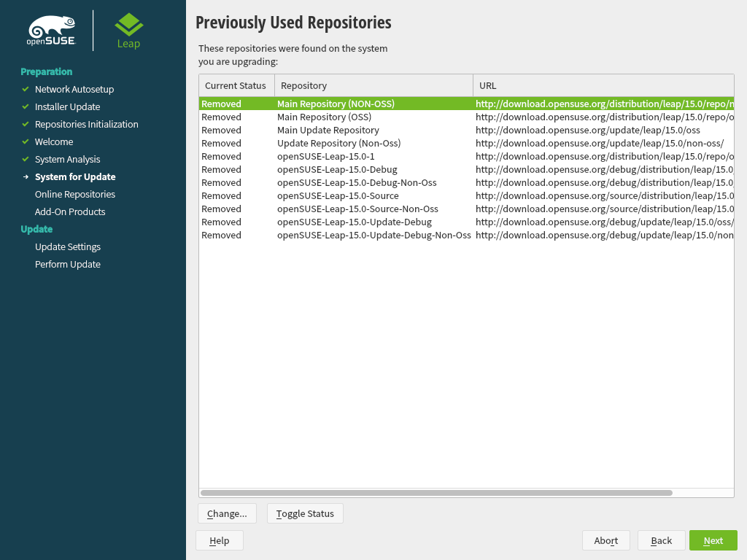Click Online Repositories step in sidebar

75,194
